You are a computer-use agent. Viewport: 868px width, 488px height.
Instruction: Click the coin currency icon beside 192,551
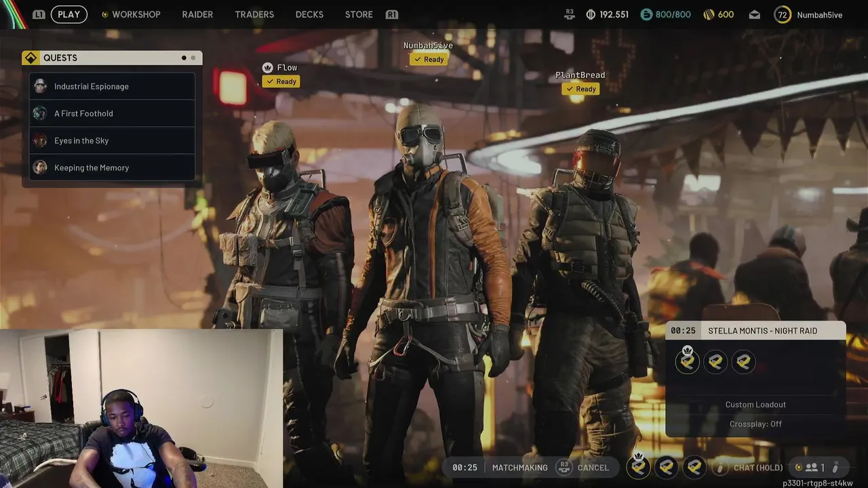tap(591, 14)
